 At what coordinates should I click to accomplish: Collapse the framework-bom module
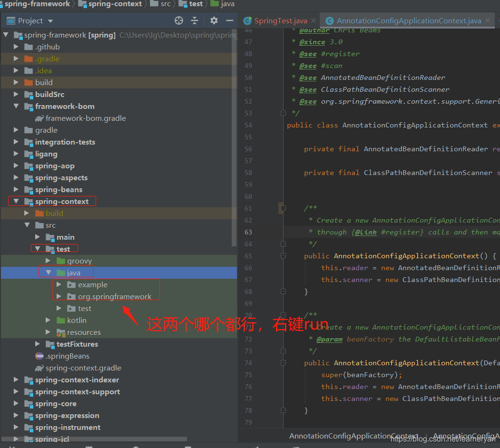(x=16, y=106)
